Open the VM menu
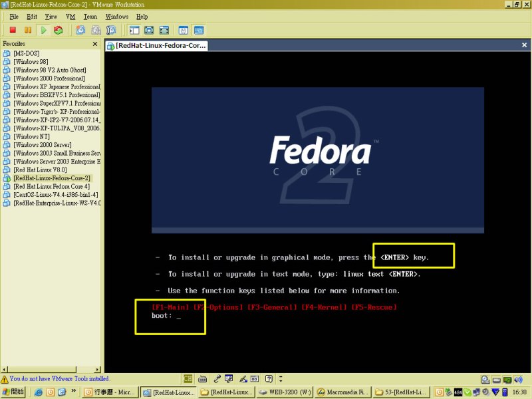This screenshot has width=532, height=399. tap(70, 17)
